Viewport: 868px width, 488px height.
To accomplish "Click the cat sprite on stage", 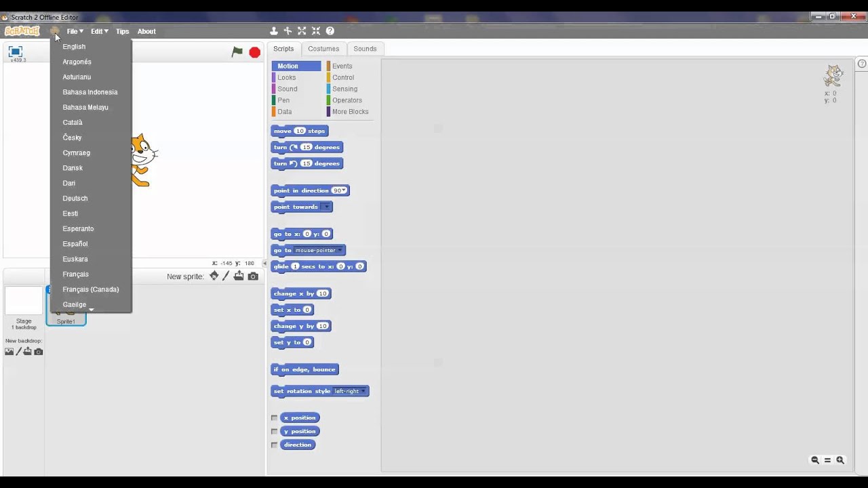I will tap(144, 161).
